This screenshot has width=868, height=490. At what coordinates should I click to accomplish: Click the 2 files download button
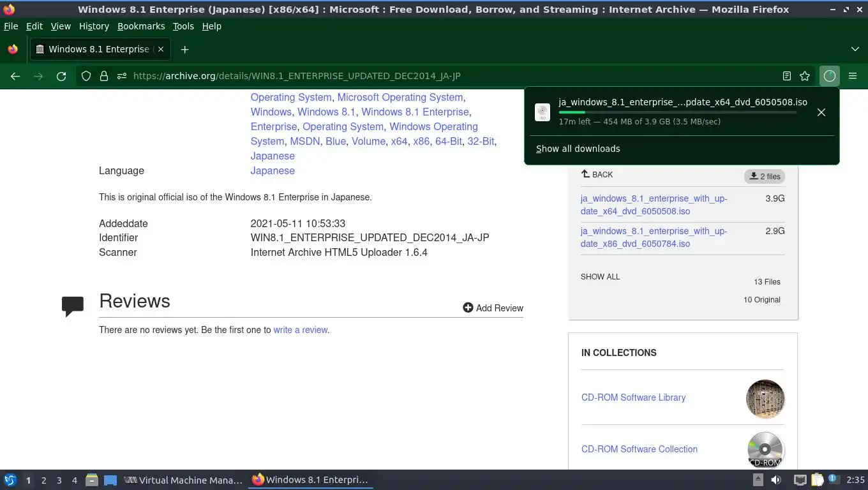[765, 176]
